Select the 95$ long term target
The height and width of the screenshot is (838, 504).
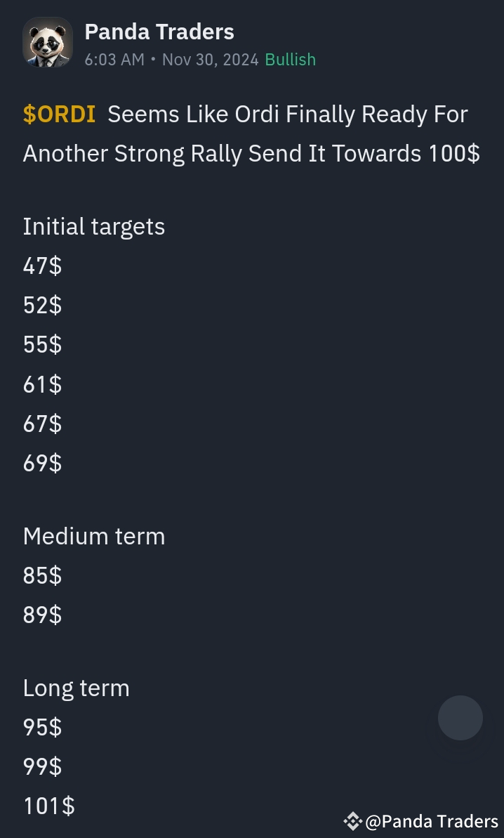[x=41, y=727]
